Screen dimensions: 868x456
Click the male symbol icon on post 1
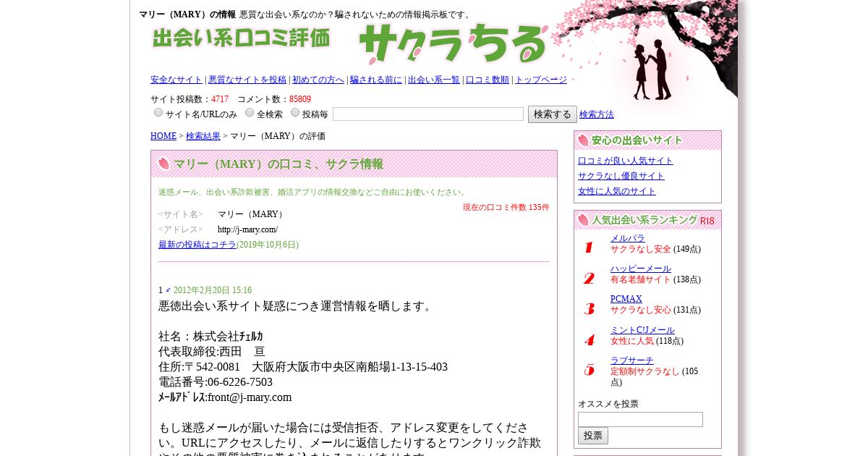168,290
